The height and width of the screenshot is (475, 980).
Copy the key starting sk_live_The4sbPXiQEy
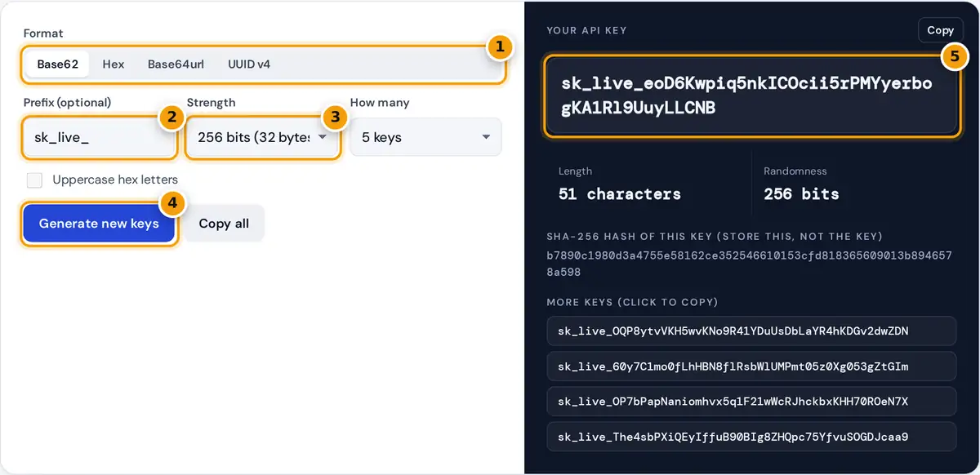point(751,437)
